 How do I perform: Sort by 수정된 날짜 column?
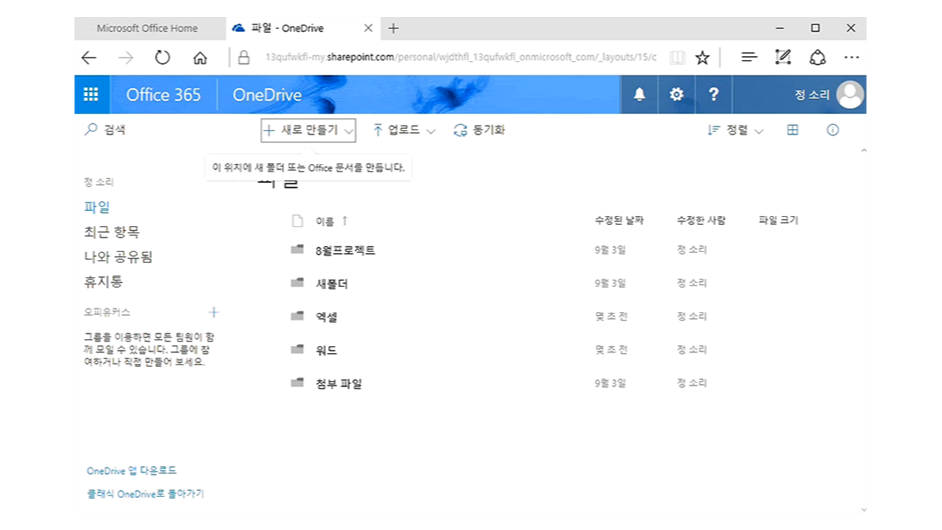tap(619, 221)
